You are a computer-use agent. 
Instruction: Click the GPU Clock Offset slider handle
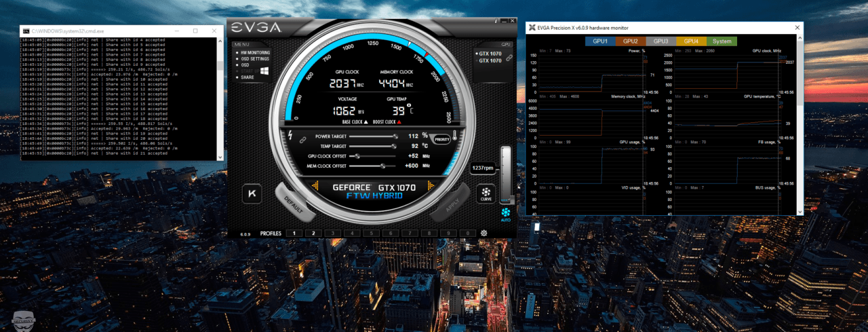pos(357,155)
